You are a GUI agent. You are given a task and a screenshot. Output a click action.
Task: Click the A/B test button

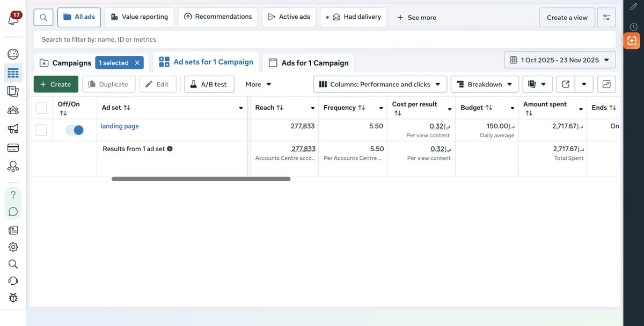[209, 84]
